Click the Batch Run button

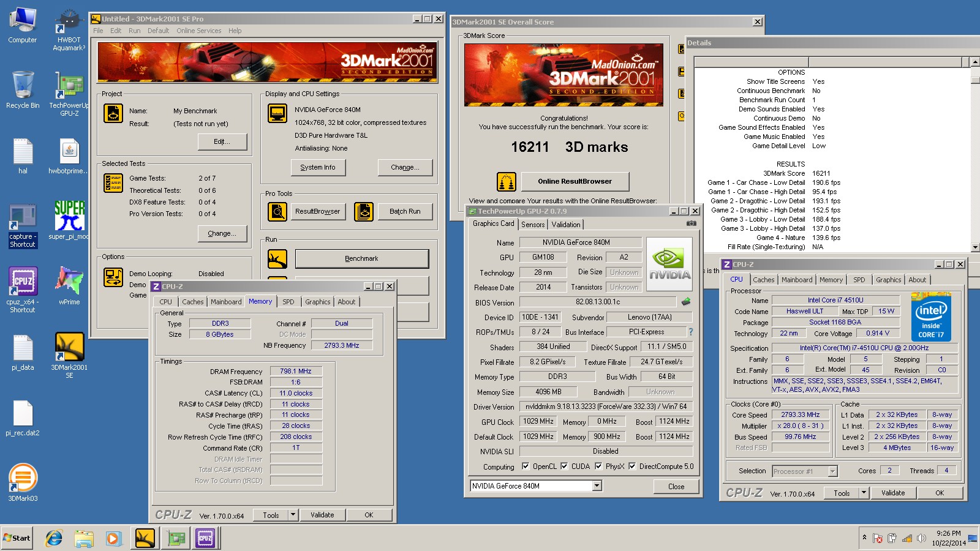(x=405, y=211)
